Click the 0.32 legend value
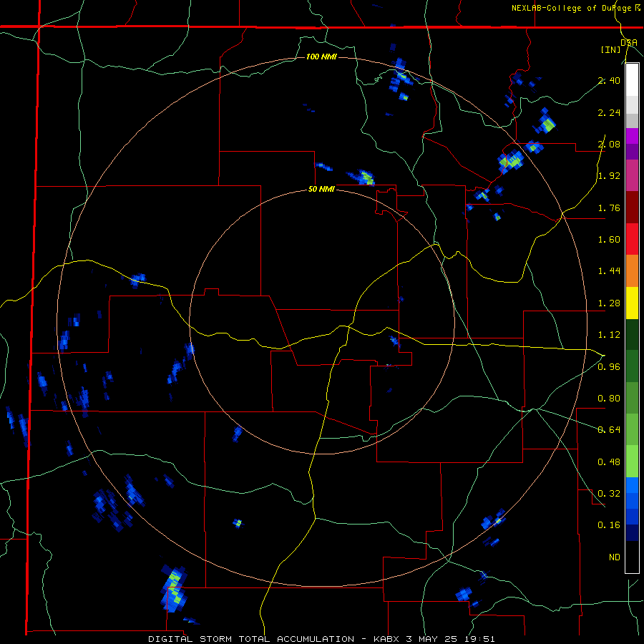This screenshot has width=644, height=644. tap(609, 494)
